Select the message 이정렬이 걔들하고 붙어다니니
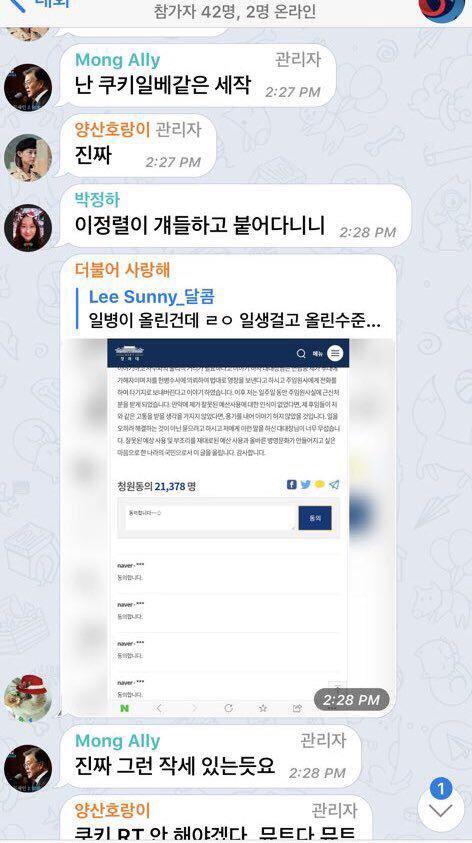This screenshot has width=472, height=843. coord(199,225)
